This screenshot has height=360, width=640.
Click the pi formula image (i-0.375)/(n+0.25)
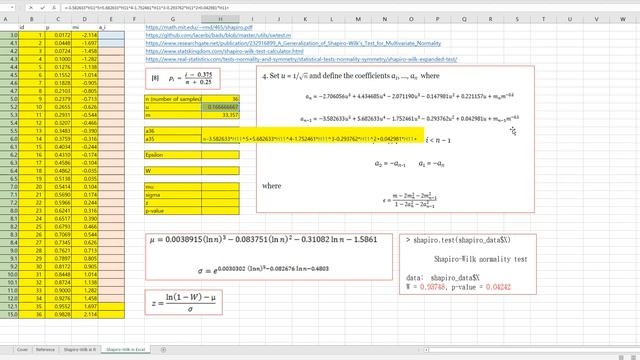[x=182, y=78]
